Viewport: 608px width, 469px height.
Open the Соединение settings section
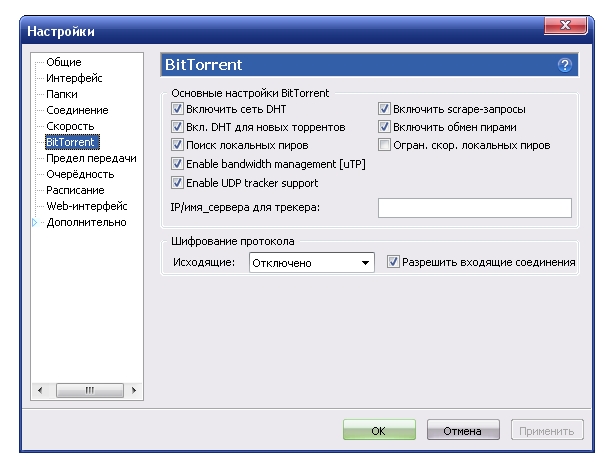pyautogui.click(x=77, y=110)
